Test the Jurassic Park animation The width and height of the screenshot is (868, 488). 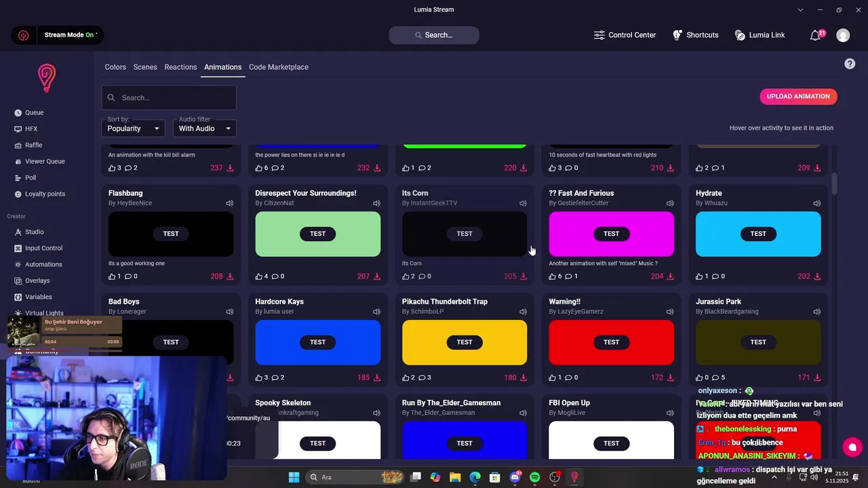point(758,342)
